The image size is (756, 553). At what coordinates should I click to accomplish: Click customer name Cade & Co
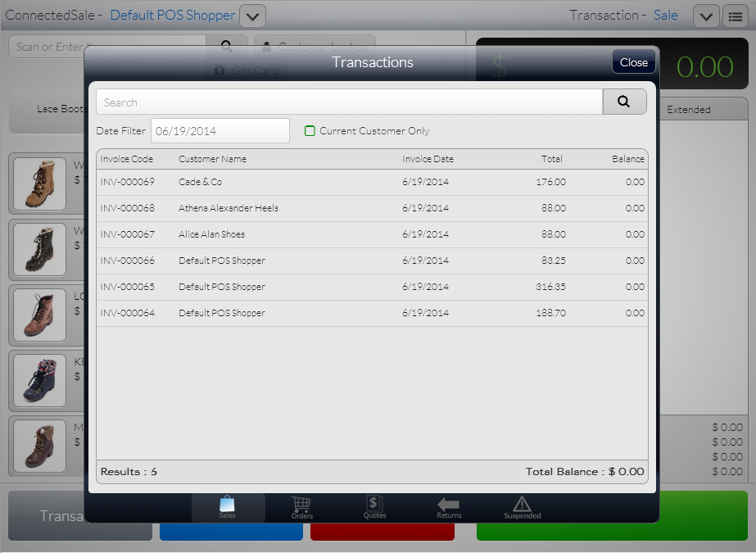200,182
